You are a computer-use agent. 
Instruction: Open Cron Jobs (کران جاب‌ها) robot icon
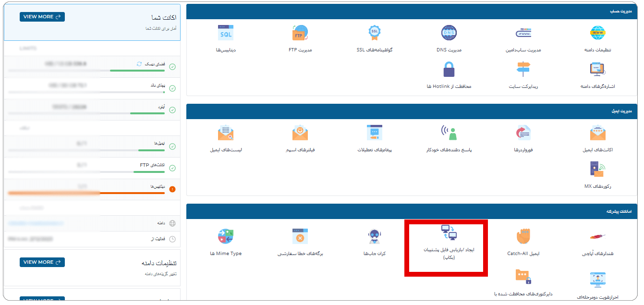375,237
